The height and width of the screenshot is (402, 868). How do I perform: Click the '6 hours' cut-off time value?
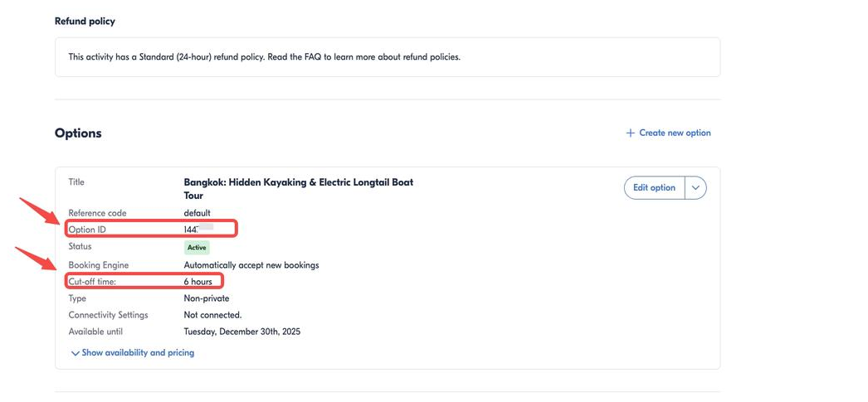point(197,282)
